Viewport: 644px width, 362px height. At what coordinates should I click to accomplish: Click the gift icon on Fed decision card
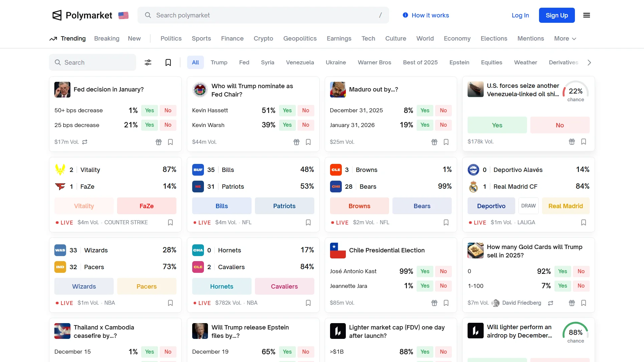tap(159, 142)
